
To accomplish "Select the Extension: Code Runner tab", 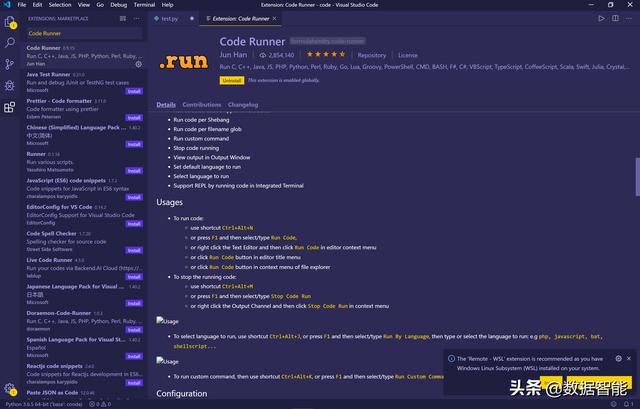I will click(240, 19).
